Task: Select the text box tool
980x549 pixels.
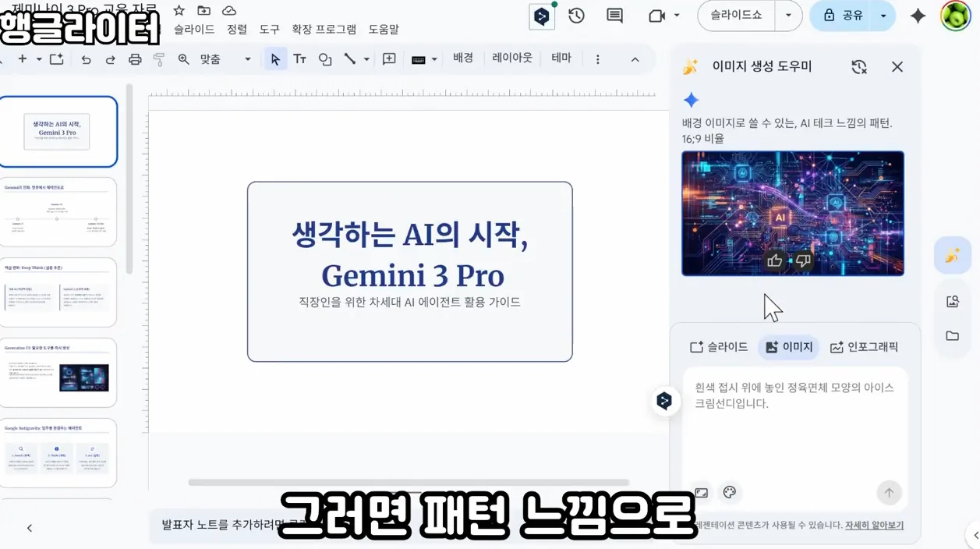Action: (x=299, y=59)
